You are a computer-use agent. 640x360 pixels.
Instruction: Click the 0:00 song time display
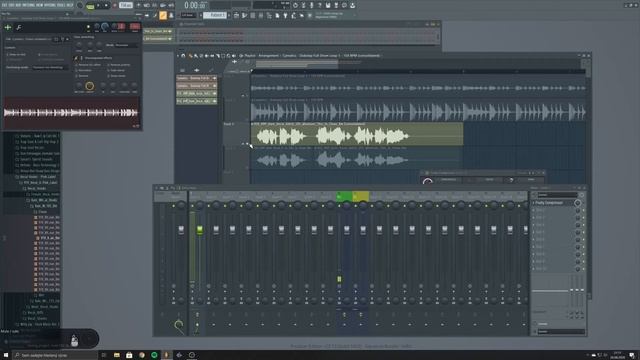195,5
